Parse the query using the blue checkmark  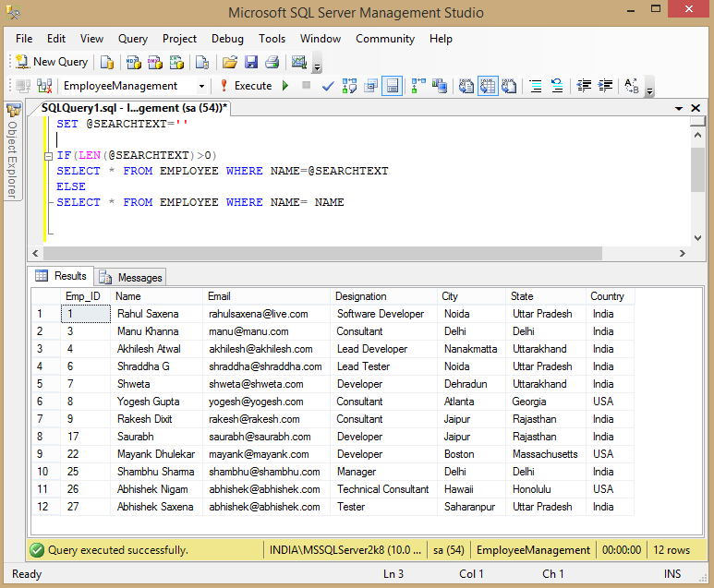click(x=328, y=86)
